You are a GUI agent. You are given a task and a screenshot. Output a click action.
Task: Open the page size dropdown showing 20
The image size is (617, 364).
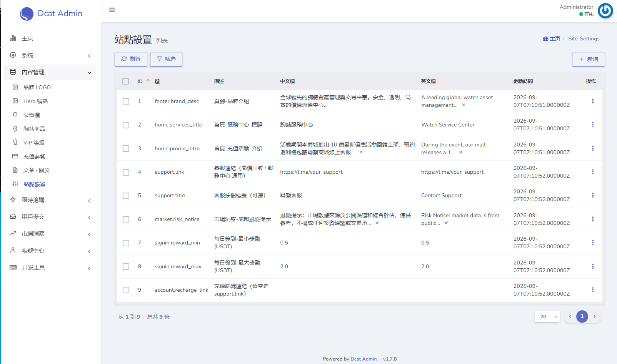click(x=547, y=316)
